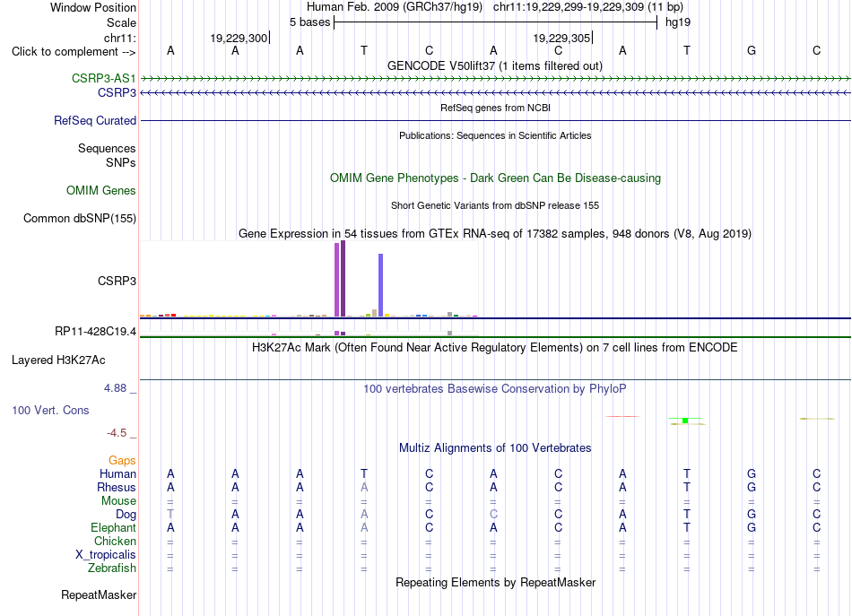Click the 19,229,305 position marker
Screen dimensions: 852x616
pos(561,38)
